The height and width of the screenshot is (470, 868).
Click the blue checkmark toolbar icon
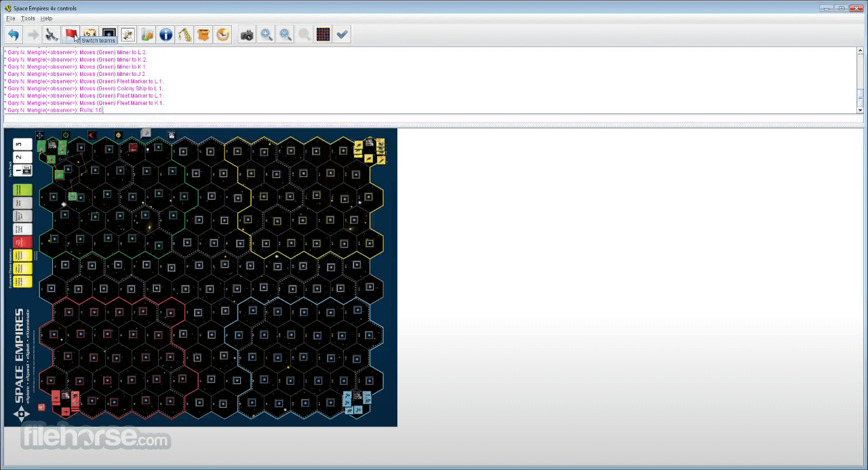click(x=342, y=35)
